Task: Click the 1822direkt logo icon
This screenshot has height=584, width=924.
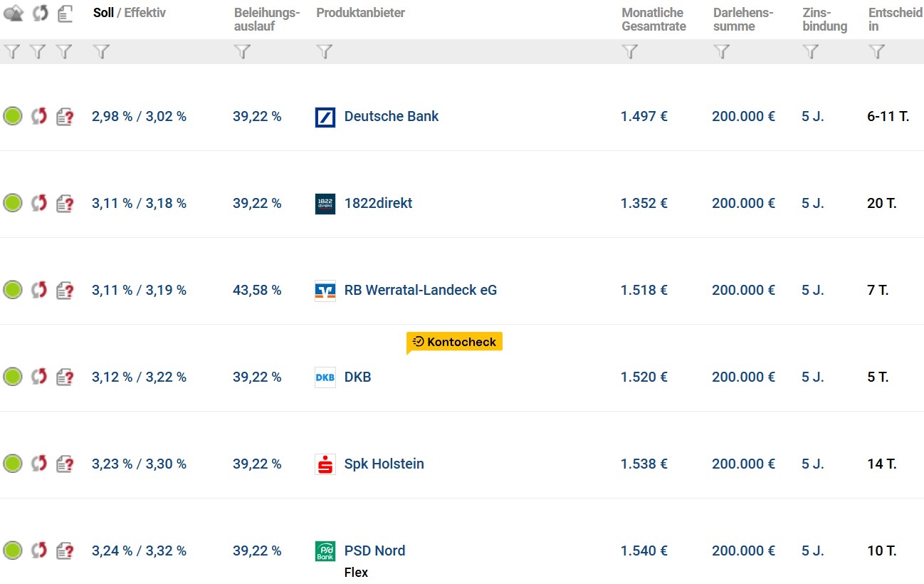Action: (325, 204)
